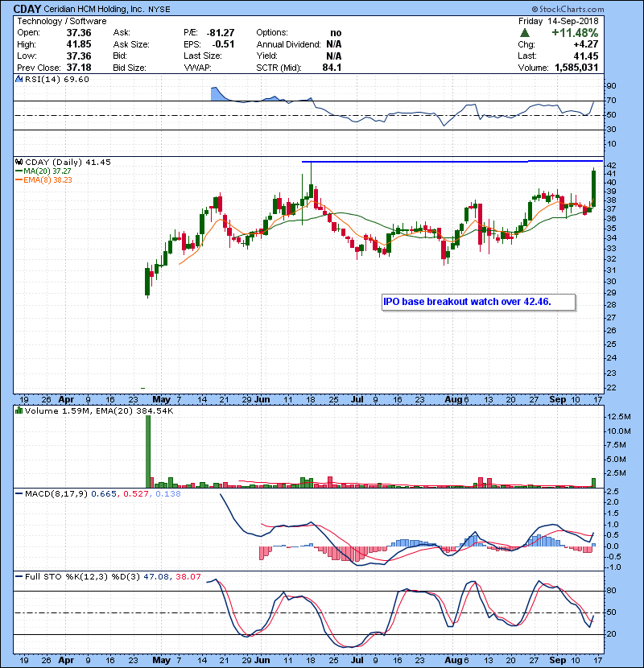Click the NYSE exchange label
Image resolution: width=644 pixels, height=668 pixels.
tap(159, 10)
